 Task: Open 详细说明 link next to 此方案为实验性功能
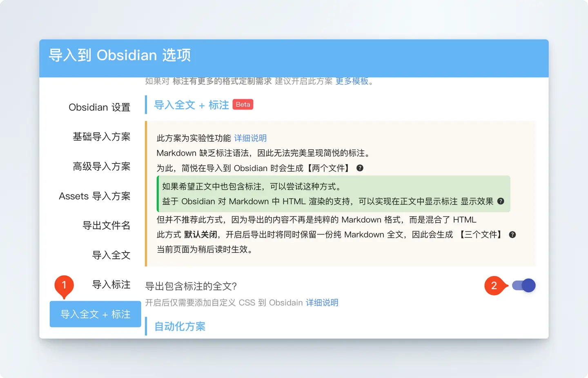coord(250,138)
